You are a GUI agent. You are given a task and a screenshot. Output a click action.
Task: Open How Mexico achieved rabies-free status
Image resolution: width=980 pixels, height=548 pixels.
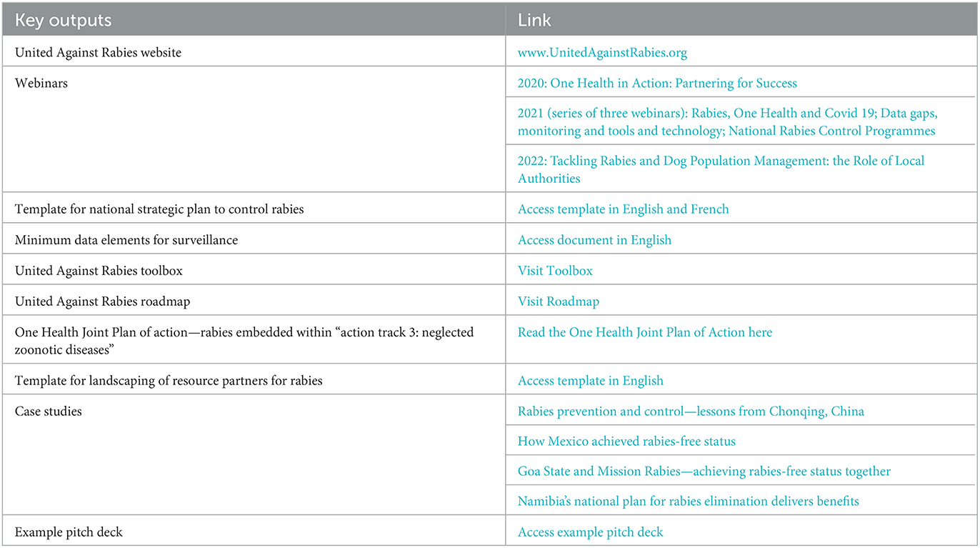(626, 442)
